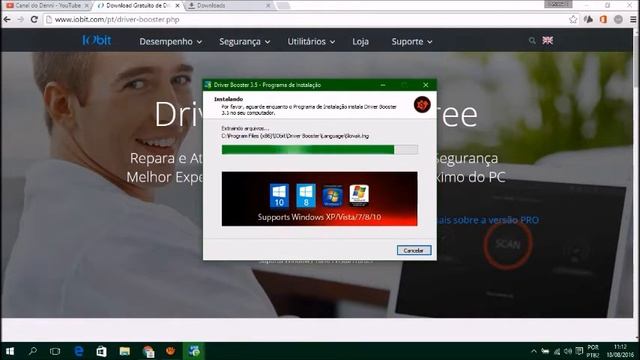The width and height of the screenshot is (640, 360).
Task: Open a new Chrome tab
Action: coord(283,6)
